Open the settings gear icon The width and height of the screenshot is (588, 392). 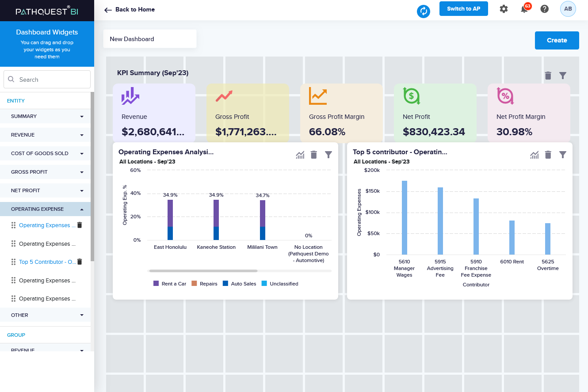504,9
